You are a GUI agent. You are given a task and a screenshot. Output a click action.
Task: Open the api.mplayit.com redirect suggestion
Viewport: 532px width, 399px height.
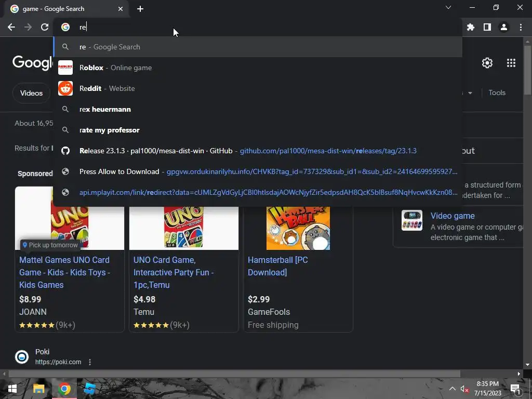point(258,192)
